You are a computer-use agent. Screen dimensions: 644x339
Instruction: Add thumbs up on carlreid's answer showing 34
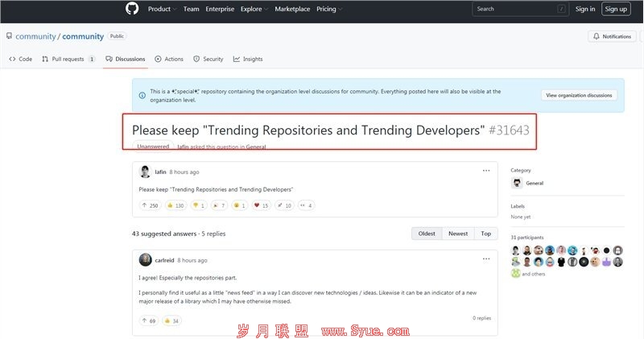pyautogui.click(x=171, y=321)
